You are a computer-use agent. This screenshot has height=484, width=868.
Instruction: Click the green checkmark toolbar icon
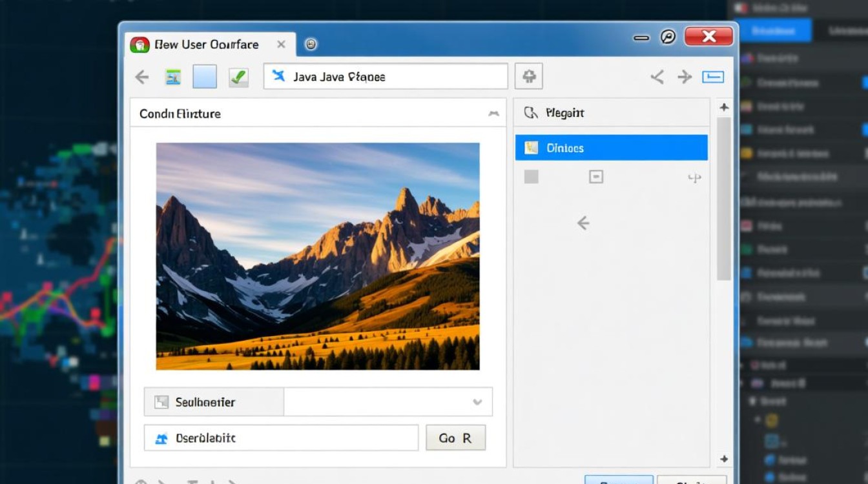click(x=238, y=77)
